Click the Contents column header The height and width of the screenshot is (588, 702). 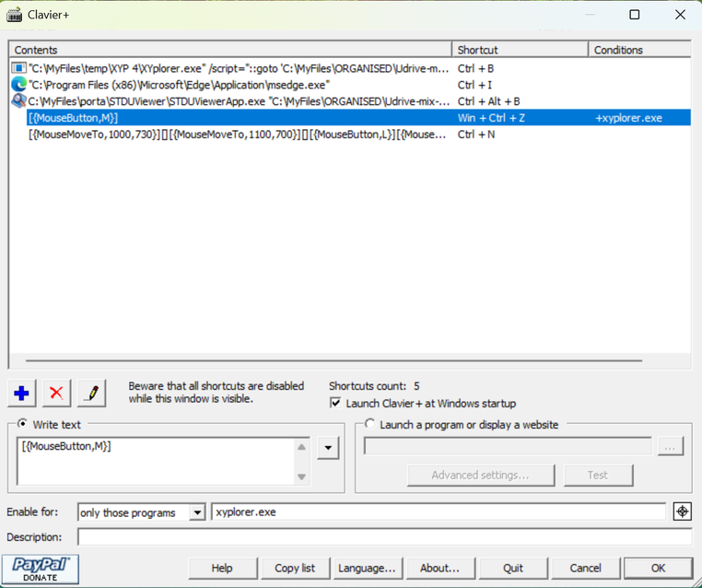[x=230, y=50]
